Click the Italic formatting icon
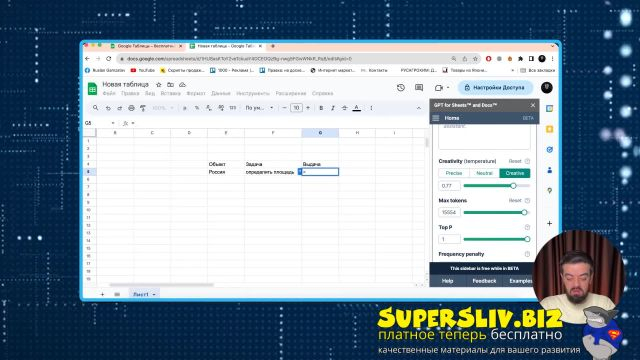 pos(333,108)
